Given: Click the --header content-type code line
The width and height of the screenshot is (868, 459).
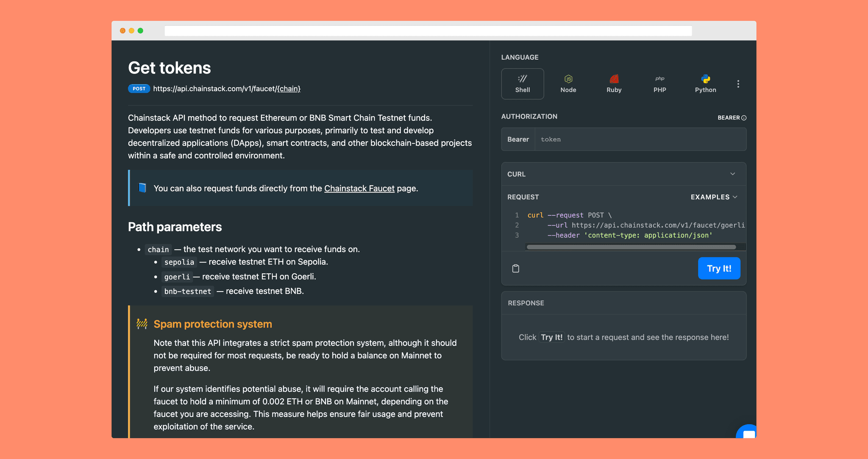Looking at the screenshot, I should click(x=629, y=235).
